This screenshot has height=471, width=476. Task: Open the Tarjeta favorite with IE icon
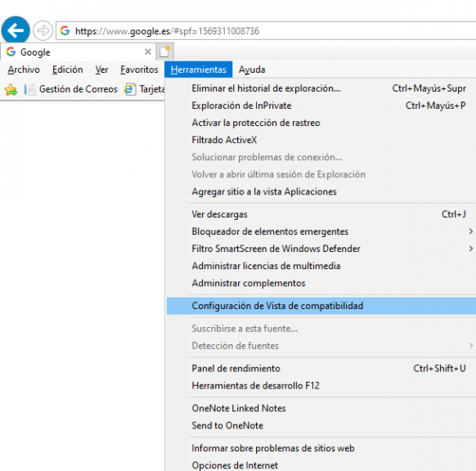pos(145,89)
